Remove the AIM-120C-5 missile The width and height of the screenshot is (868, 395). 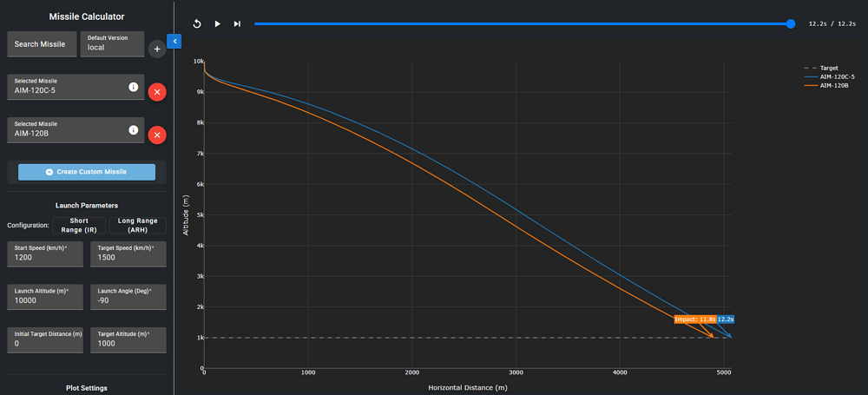157,91
